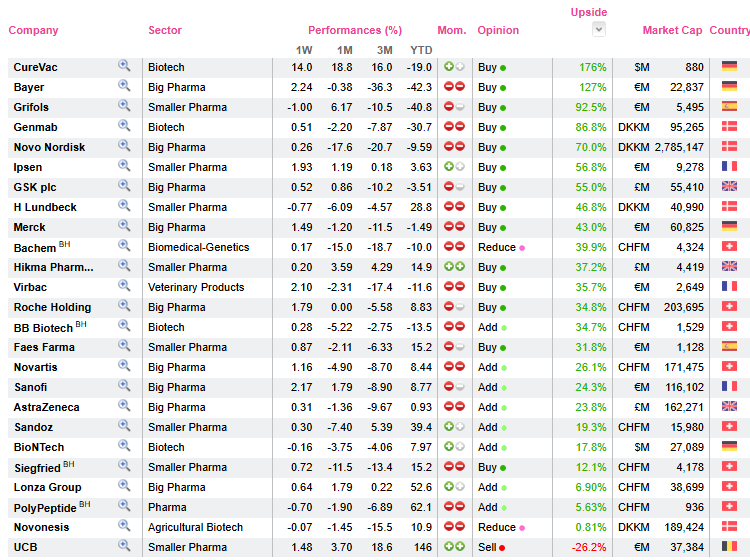Click the Agricultural Biotech sector cell

click(x=195, y=527)
